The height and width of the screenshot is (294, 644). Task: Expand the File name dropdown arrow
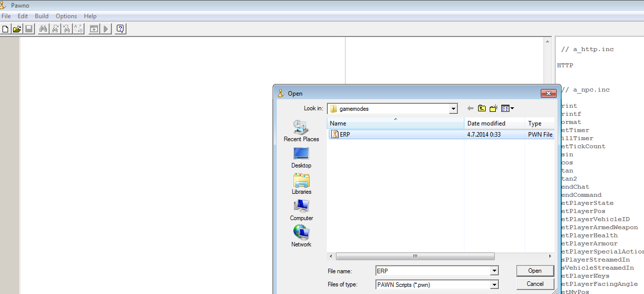(x=494, y=271)
